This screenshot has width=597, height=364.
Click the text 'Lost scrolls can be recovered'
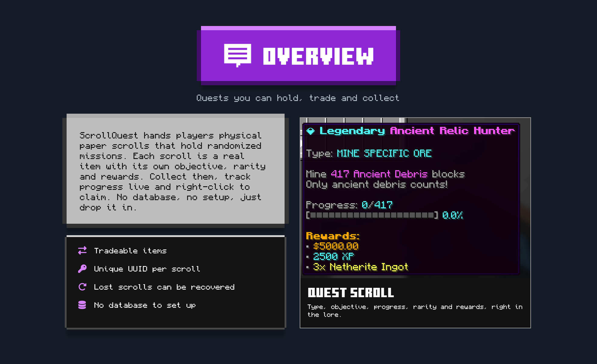pyautogui.click(x=164, y=287)
